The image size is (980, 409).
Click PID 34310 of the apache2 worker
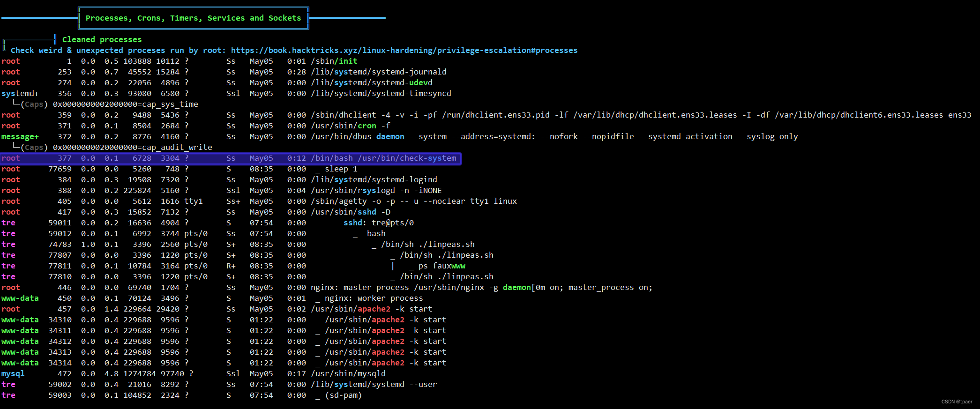(x=60, y=320)
